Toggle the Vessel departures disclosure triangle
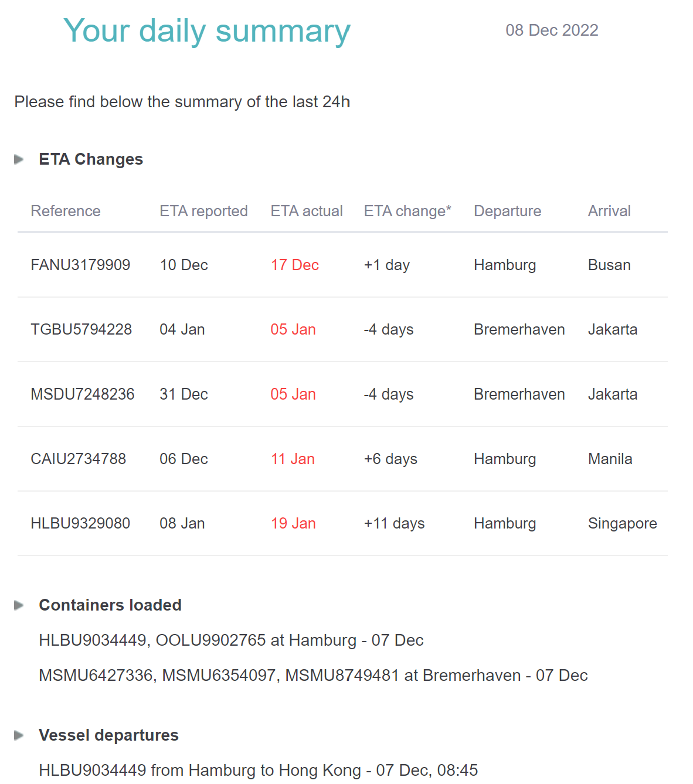Screen dimensions: 693x784 pos(19,735)
